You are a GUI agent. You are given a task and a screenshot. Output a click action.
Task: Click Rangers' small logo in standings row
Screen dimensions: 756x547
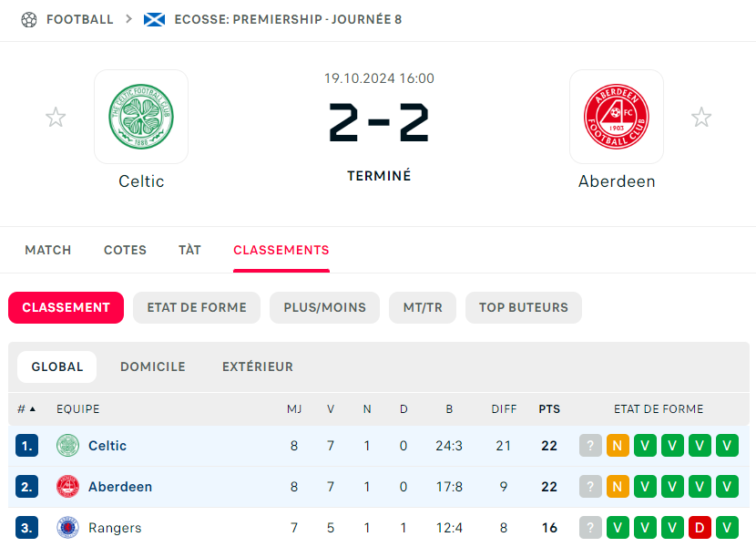pyautogui.click(x=68, y=528)
